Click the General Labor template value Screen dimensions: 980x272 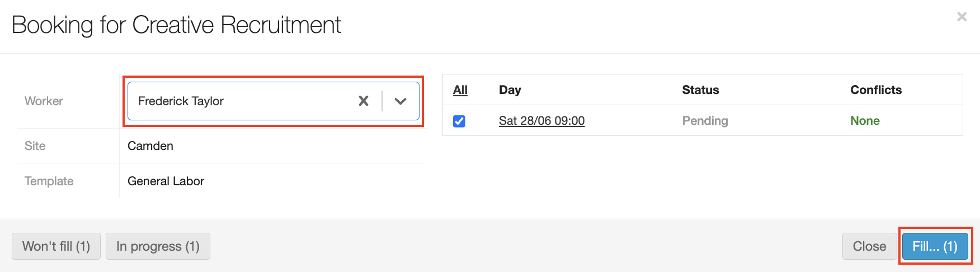tap(166, 181)
